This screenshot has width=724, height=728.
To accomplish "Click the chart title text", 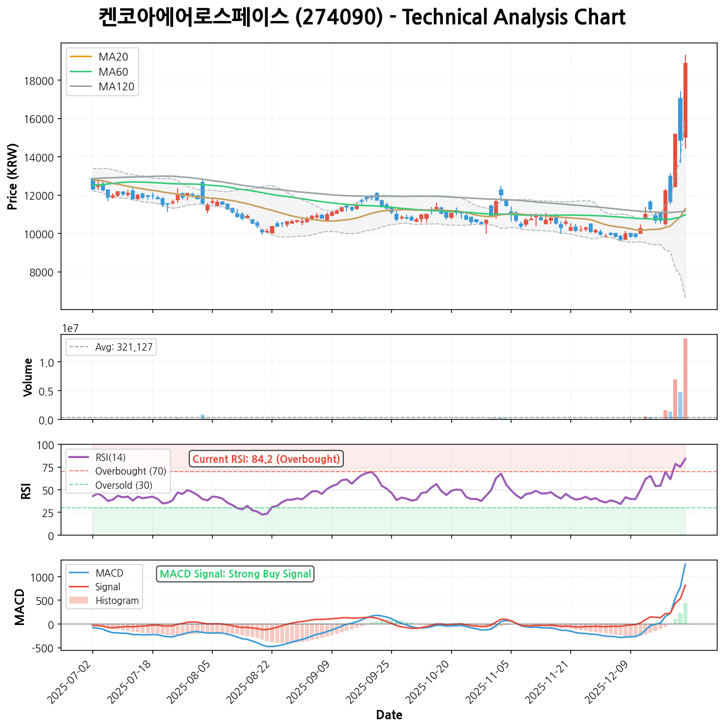I will tap(362, 18).
